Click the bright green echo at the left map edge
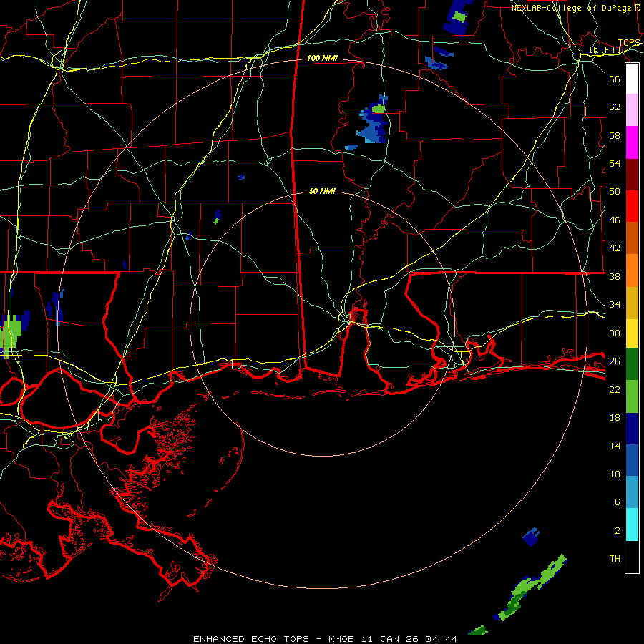Screen dimensions: 644x644 pos(10,335)
